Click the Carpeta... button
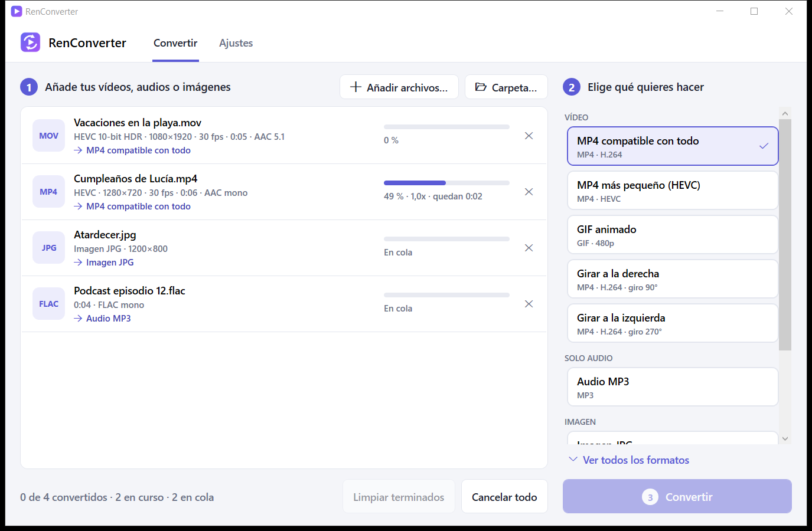812x531 pixels. tap(506, 87)
